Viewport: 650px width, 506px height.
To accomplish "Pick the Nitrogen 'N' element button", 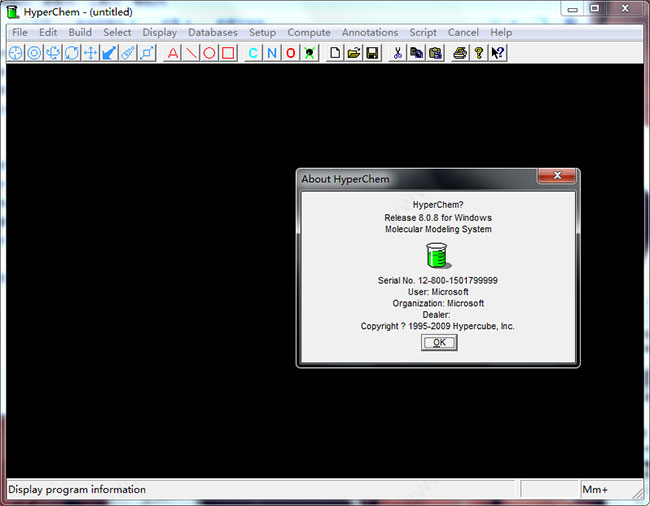I will click(272, 53).
